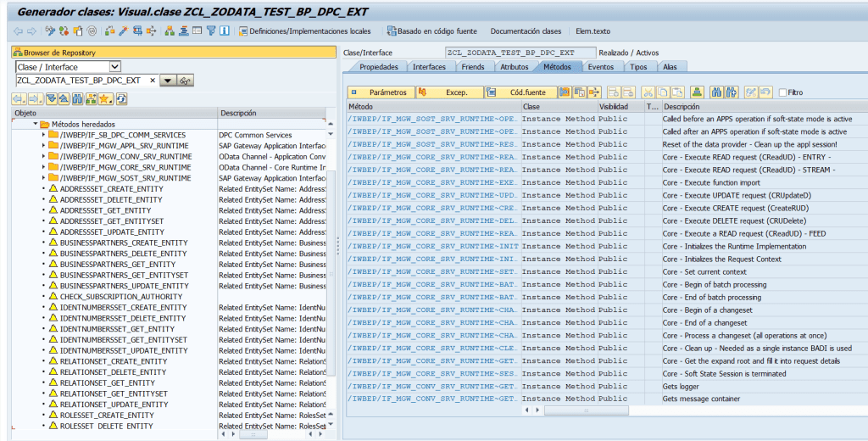Click the Activate matchstick icon in toolbar
Image resolution: width=868 pixels, height=441 pixels.
[x=123, y=31]
